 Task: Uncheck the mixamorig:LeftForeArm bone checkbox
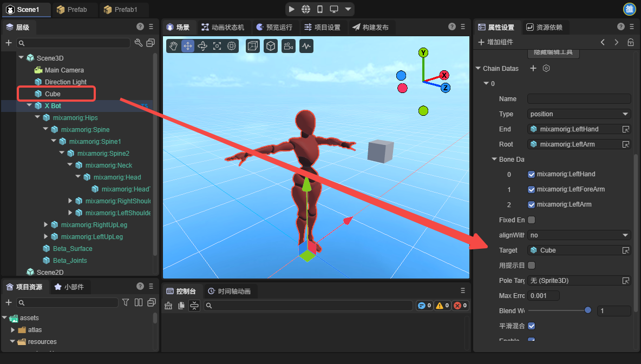531,190
